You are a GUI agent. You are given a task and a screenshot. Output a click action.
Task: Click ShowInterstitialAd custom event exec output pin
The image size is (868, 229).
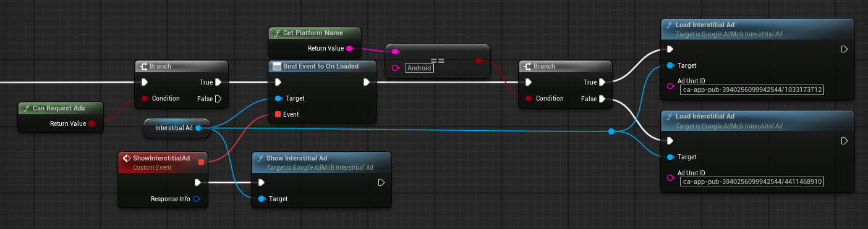pyautogui.click(x=197, y=182)
